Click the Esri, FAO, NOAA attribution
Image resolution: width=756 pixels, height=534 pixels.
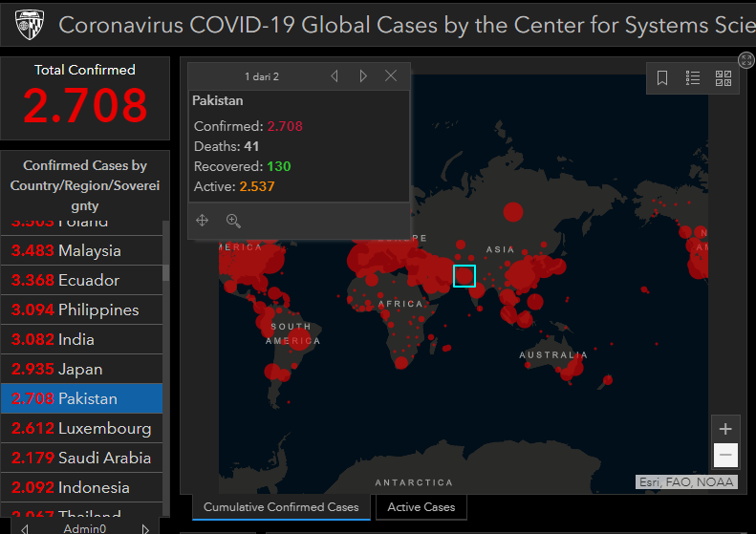(686, 482)
